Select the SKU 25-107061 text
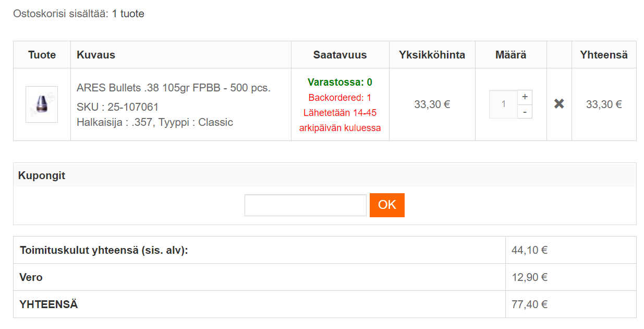Image resolution: width=644 pixels, height=329 pixels. click(118, 107)
